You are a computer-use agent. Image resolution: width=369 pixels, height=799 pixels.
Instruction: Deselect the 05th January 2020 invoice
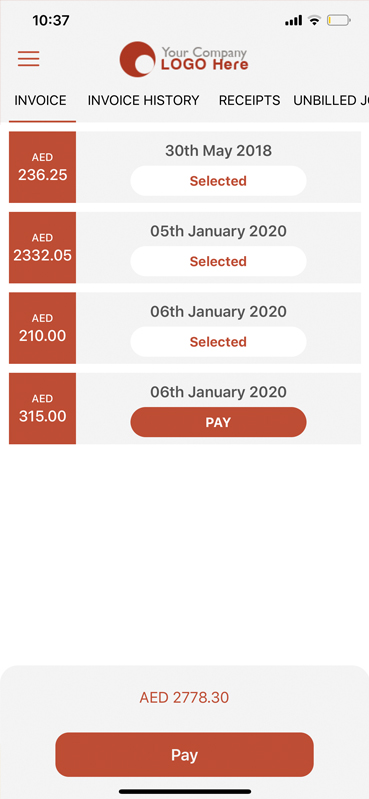click(218, 261)
